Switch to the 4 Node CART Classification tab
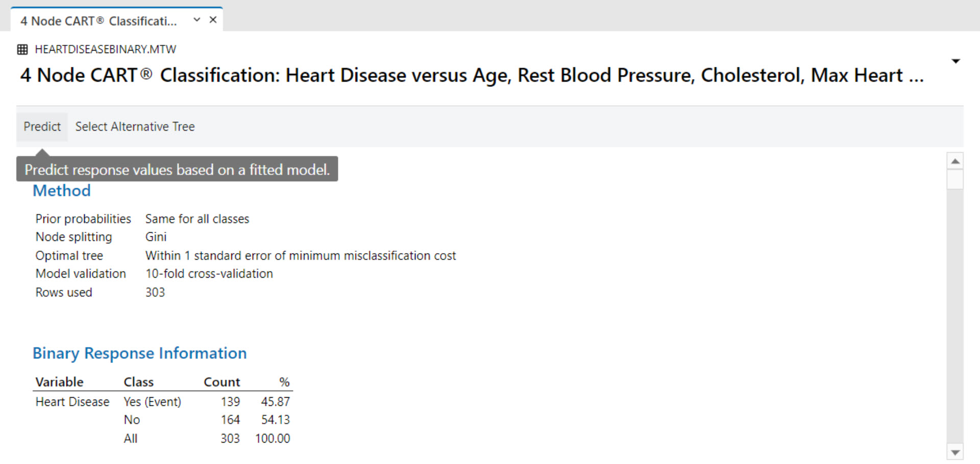The width and height of the screenshot is (980, 464). pos(100,19)
